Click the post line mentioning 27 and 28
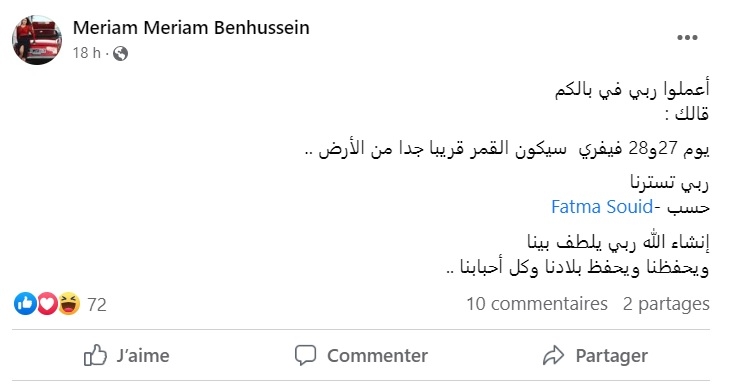The width and height of the screenshot is (731, 387). pyautogui.click(x=507, y=149)
